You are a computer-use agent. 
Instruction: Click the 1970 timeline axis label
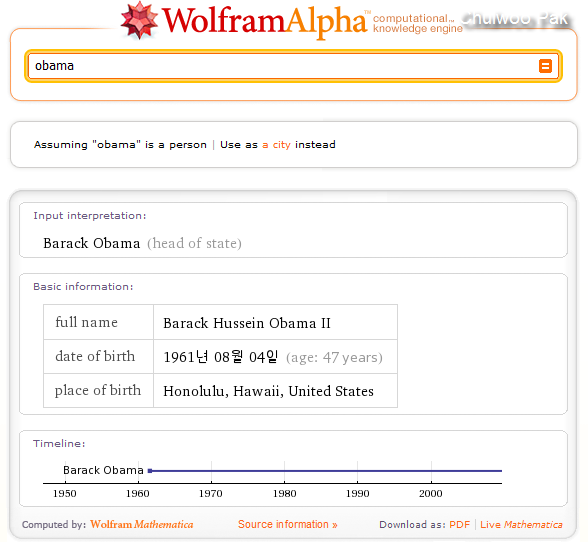click(211, 493)
